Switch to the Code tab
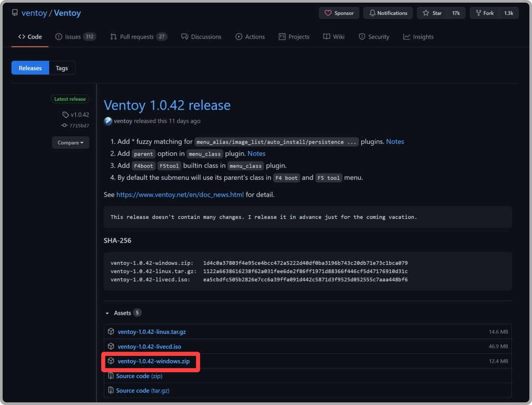The height and width of the screenshot is (405, 532). tap(30, 37)
